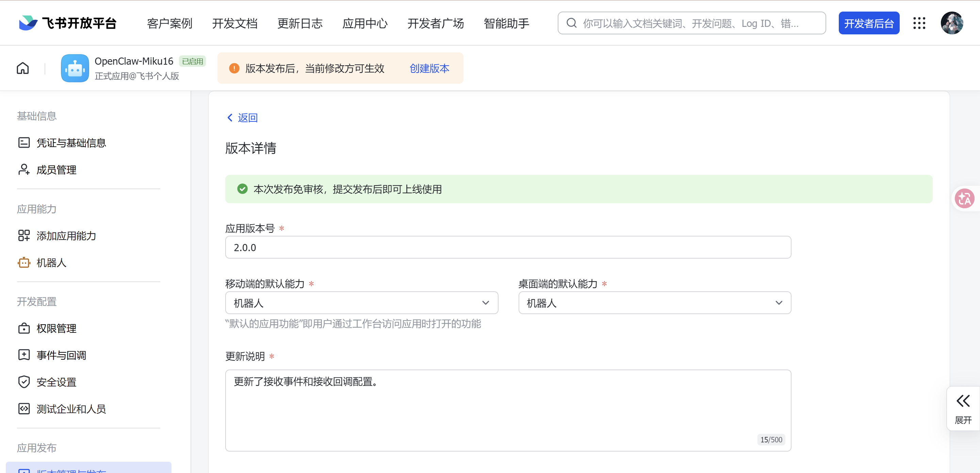980x473 pixels.
Task: Click the home icon in breadcrumb bar
Action: (23, 68)
